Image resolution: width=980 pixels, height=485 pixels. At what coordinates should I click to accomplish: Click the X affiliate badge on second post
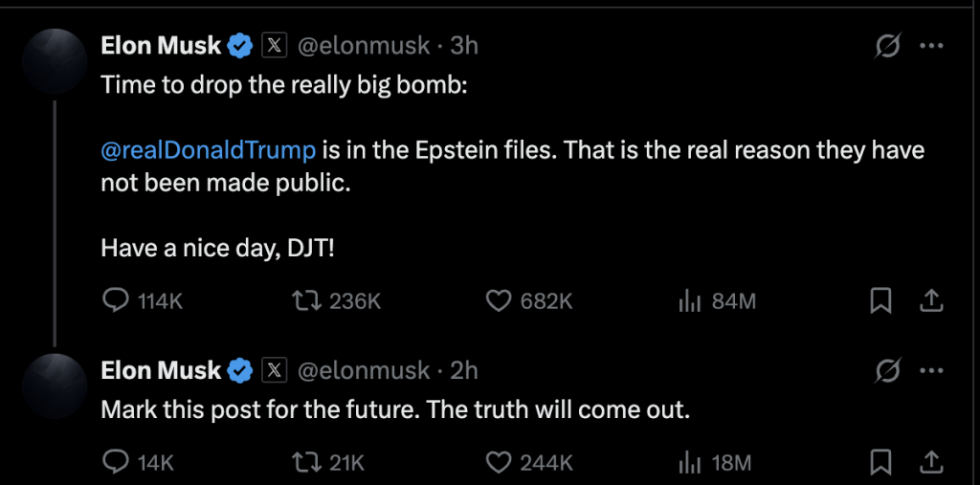click(274, 370)
